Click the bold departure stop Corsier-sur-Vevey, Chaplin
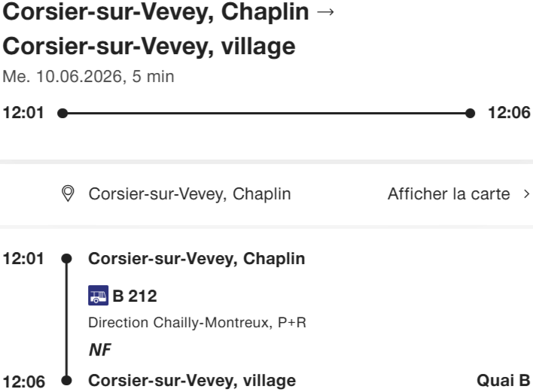 click(x=196, y=259)
